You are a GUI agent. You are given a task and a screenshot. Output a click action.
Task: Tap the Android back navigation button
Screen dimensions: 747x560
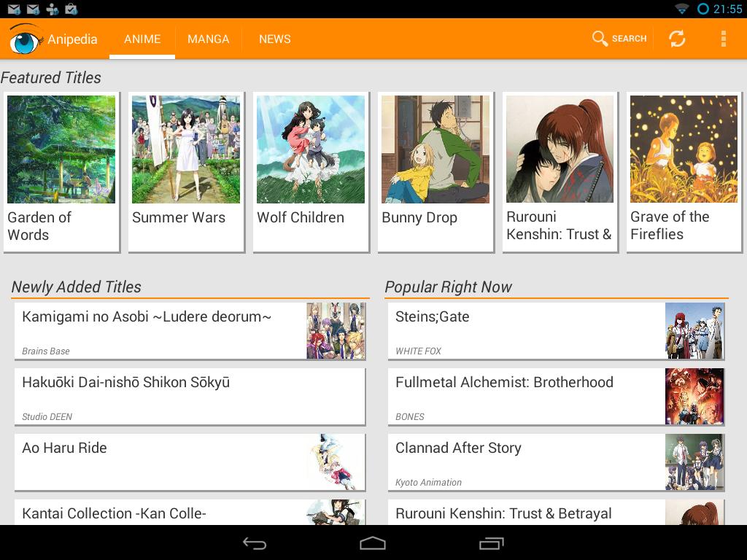(x=255, y=542)
